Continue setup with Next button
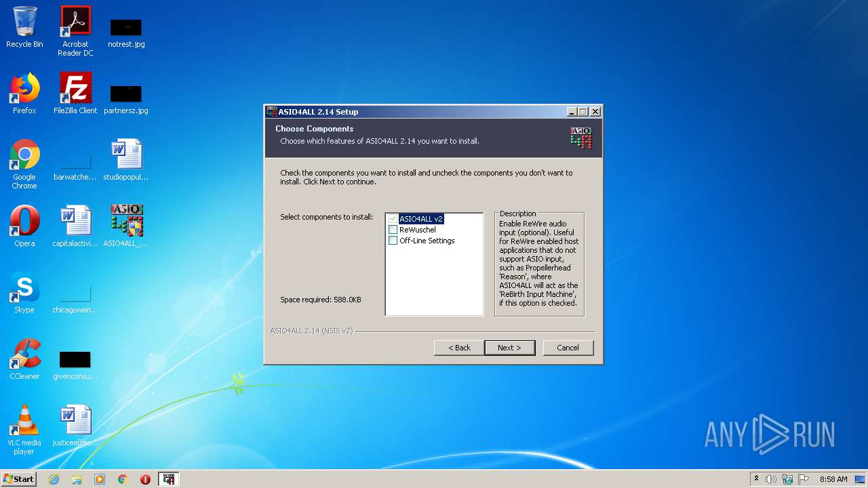 point(510,348)
